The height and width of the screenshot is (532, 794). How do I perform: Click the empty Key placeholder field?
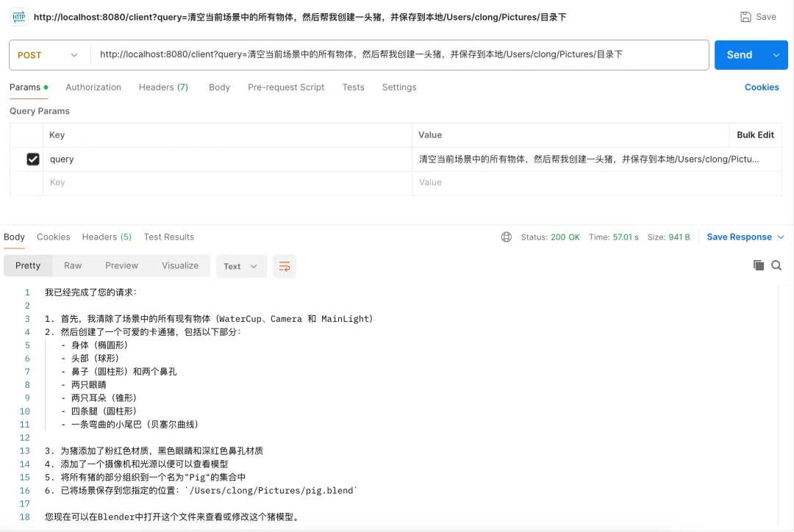227,183
